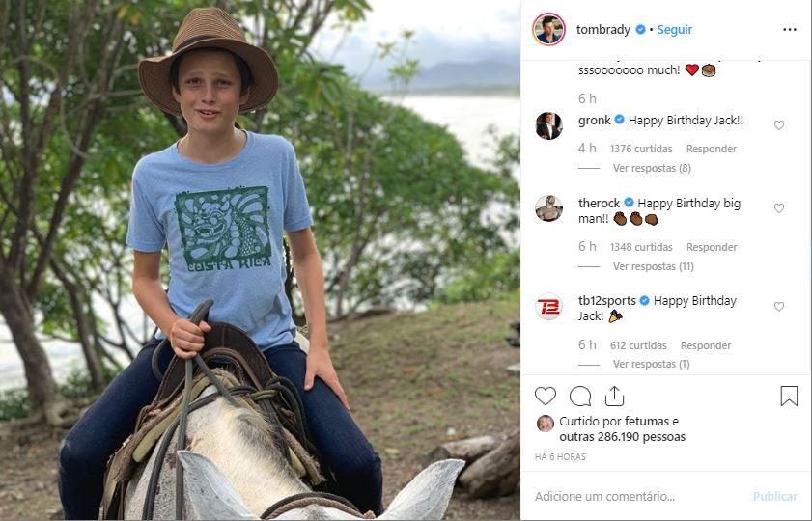Open the tb12sports logo avatar
This screenshot has width=812, height=521.
pyautogui.click(x=549, y=307)
